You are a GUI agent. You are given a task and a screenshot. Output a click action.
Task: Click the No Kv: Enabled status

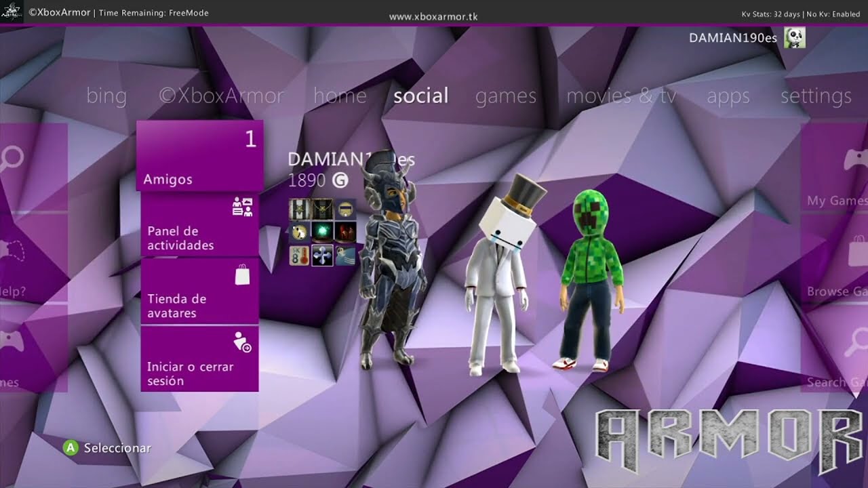833,14
